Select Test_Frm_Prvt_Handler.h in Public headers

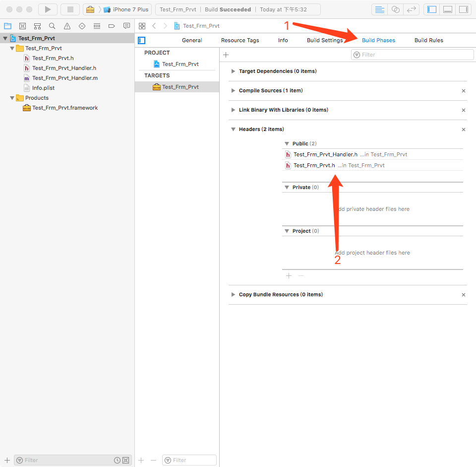[372, 154]
